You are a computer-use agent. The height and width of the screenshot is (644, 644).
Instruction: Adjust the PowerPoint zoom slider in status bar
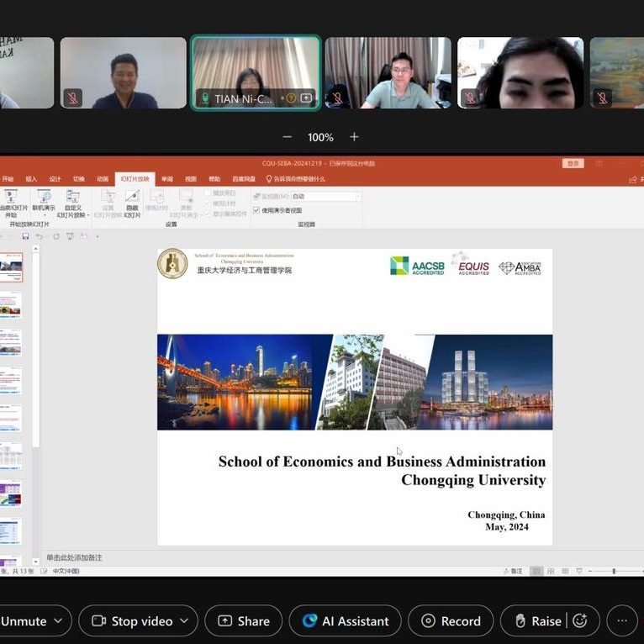[614, 571]
